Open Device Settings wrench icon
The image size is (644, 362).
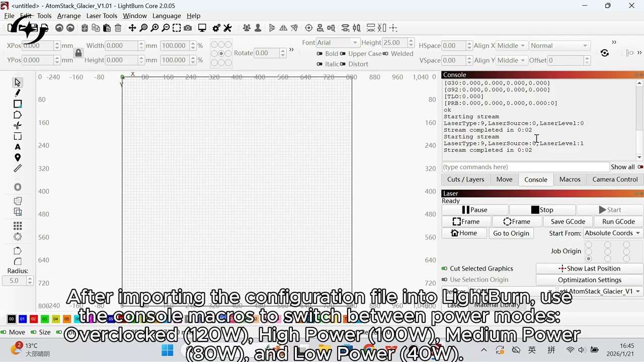tap(227, 28)
